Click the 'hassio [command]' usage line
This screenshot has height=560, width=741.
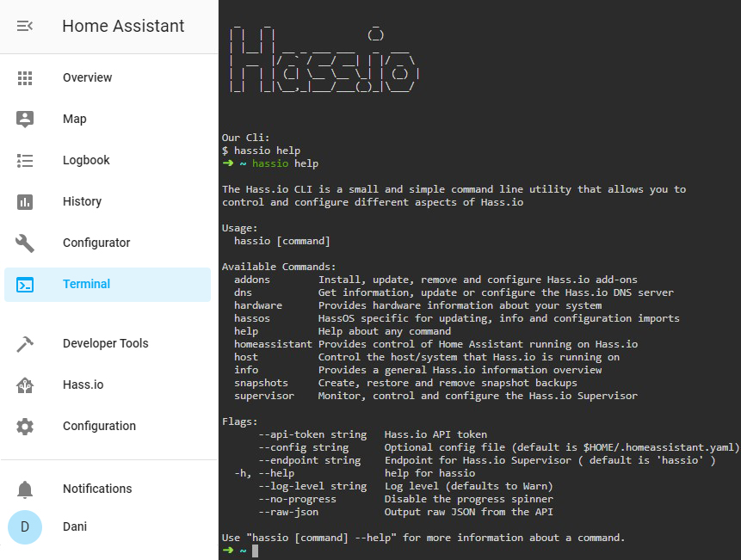tap(282, 241)
